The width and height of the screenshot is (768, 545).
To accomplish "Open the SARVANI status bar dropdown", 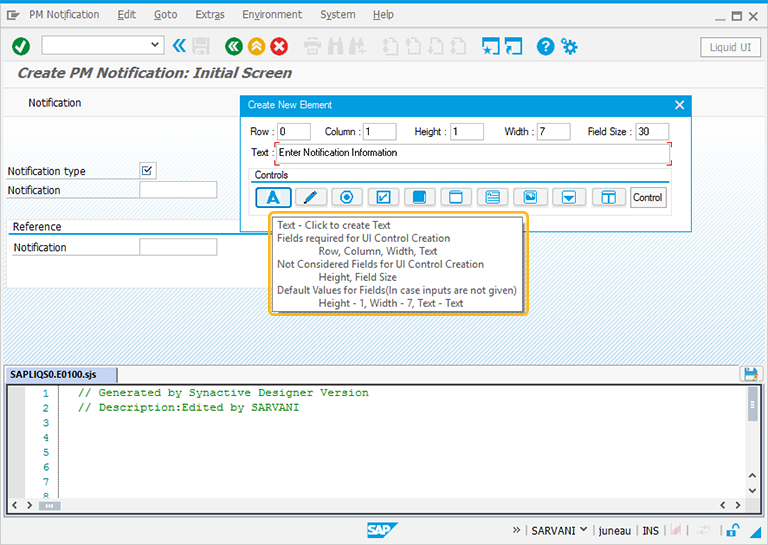I will (583, 529).
